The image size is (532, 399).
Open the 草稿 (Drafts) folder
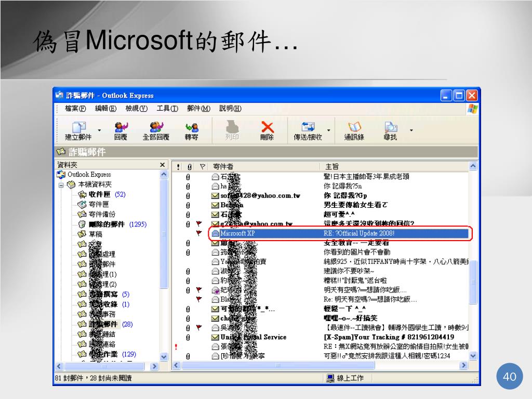(90, 234)
